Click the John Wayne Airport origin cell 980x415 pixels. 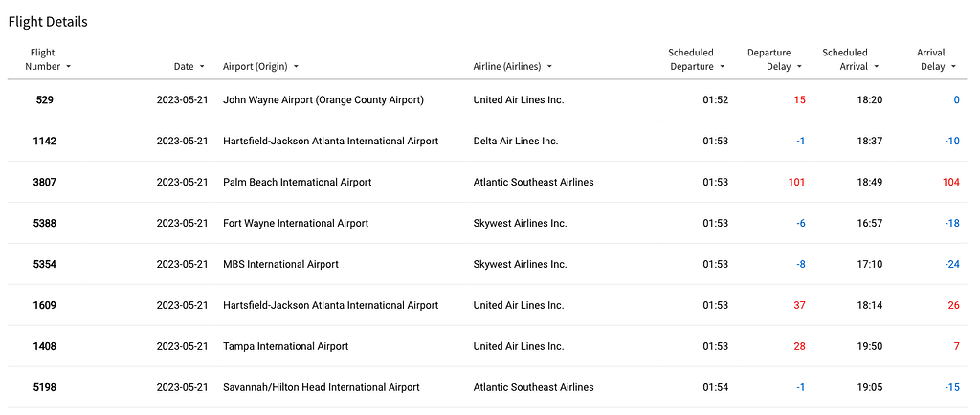(x=323, y=100)
